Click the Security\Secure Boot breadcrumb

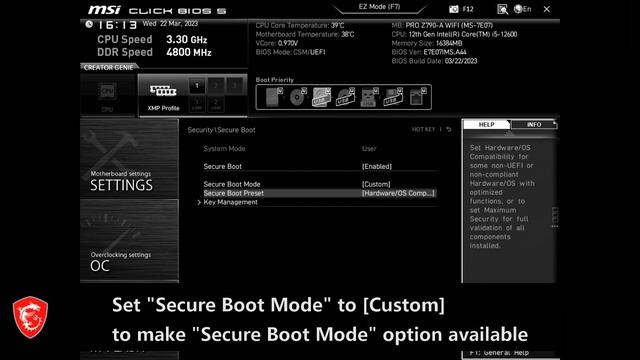[x=221, y=130]
